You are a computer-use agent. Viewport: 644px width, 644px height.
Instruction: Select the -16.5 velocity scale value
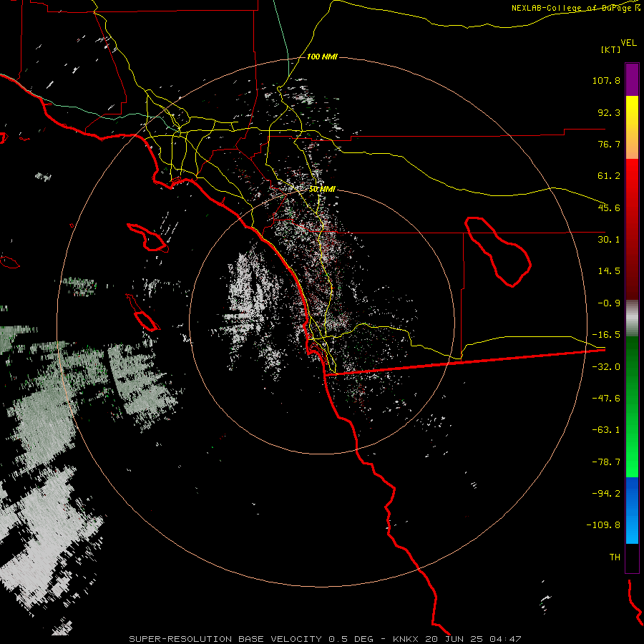click(x=606, y=335)
